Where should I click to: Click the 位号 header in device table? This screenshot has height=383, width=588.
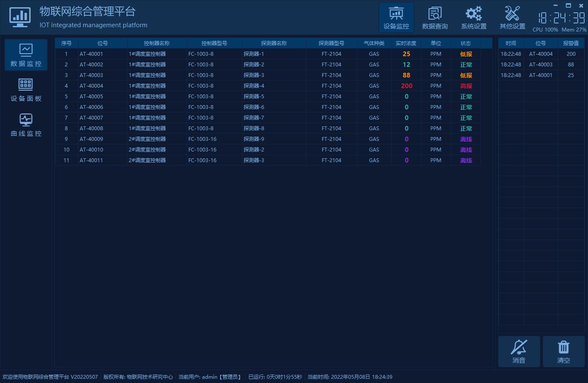[102, 43]
